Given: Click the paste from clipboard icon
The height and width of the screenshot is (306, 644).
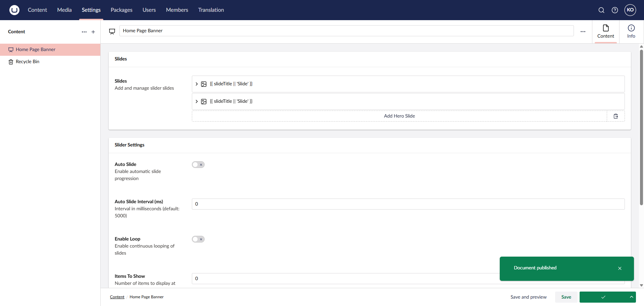Looking at the screenshot, I should 616,116.
